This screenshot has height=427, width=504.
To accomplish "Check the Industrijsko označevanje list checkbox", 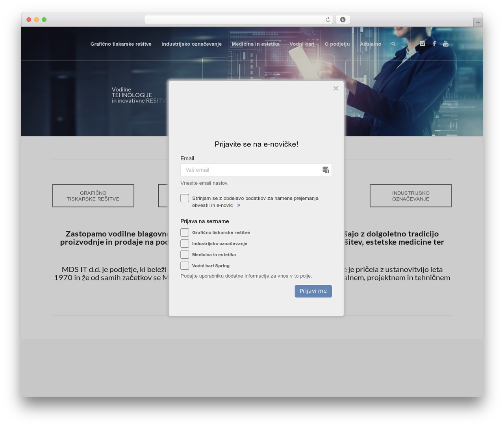I will coord(185,243).
